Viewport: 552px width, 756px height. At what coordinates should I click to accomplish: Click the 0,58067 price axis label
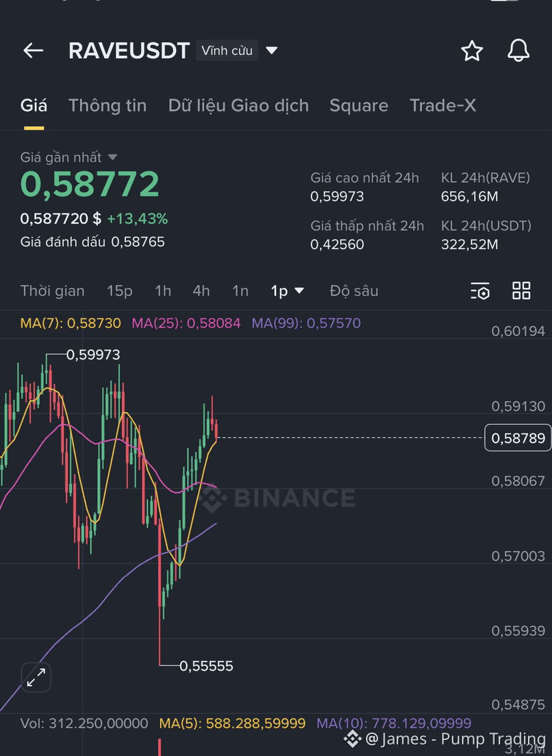tap(518, 481)
